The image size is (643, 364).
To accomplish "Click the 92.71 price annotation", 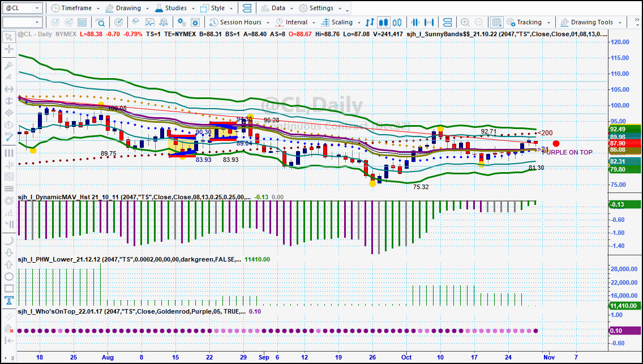I will 489,131.
